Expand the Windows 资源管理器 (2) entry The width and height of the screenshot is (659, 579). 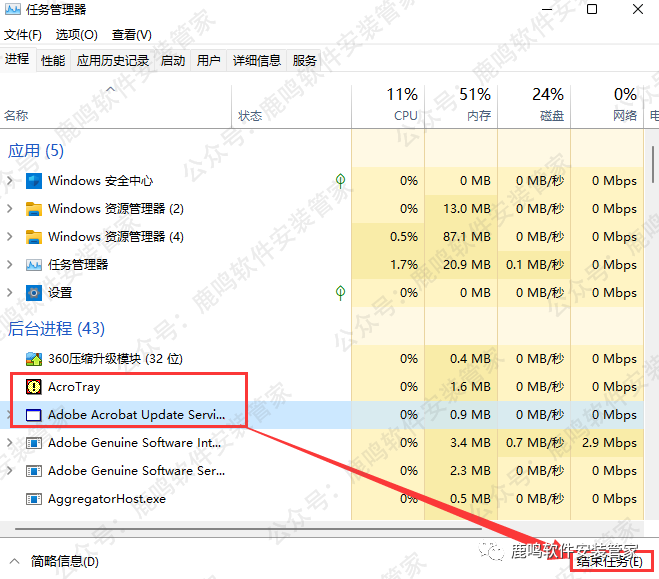point(10,209)
